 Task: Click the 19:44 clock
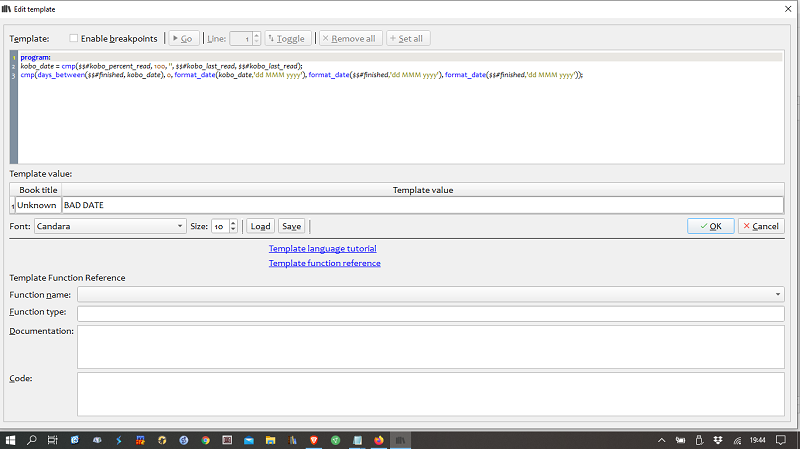tap(758, 440)
